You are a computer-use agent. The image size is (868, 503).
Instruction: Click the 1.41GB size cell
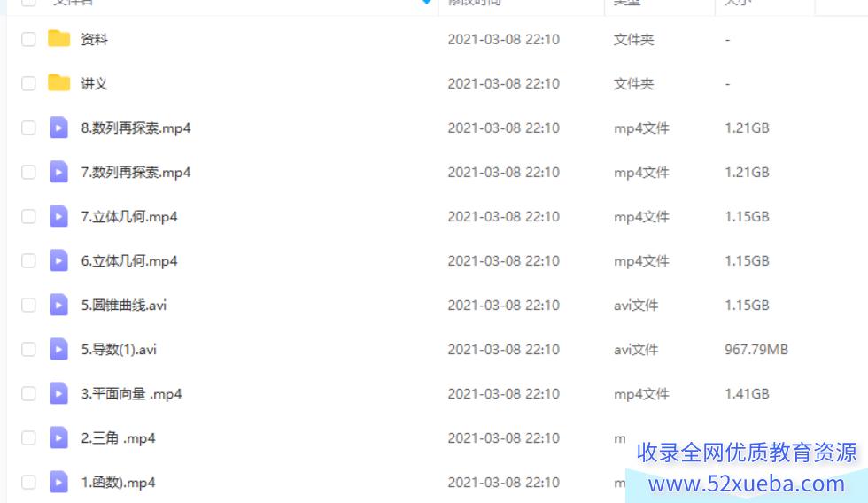pyautogui.click(x=747, y=393)
